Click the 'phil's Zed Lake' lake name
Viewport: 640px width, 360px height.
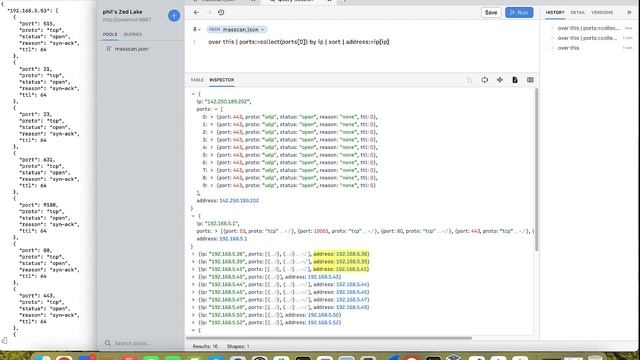click(122, 12)
